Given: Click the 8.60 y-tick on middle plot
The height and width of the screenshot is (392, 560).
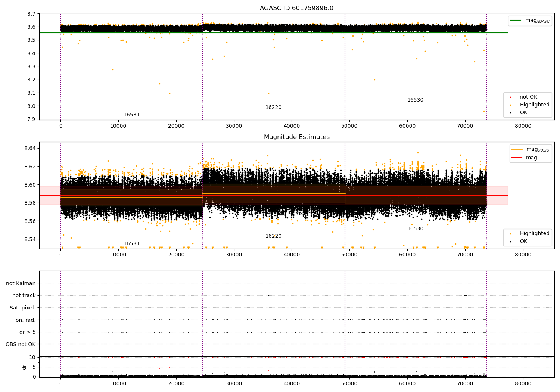Looking at the screenshot, I should coord(30,185).
